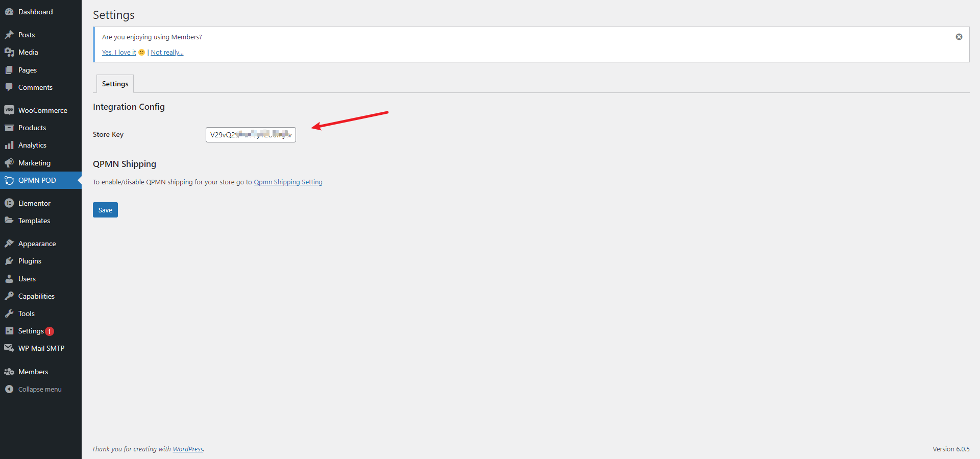Click the Plugins plug icon
This screenshot has height=459, width=980.
9,261
